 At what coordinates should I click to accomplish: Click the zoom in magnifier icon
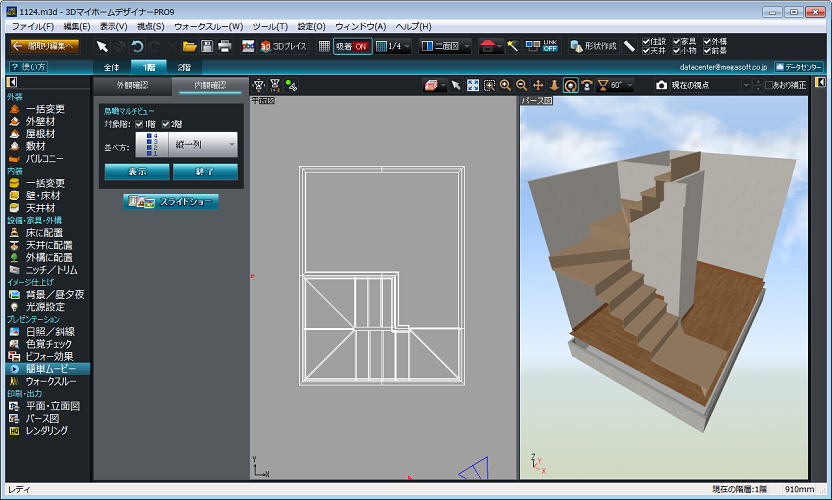coord(505,85)
